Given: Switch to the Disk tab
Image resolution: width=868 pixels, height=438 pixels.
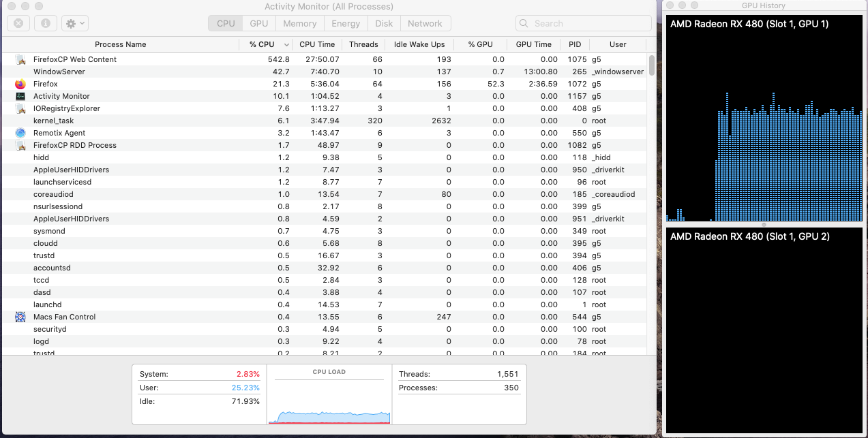Looking at the screenshot, I should (384, 23).
